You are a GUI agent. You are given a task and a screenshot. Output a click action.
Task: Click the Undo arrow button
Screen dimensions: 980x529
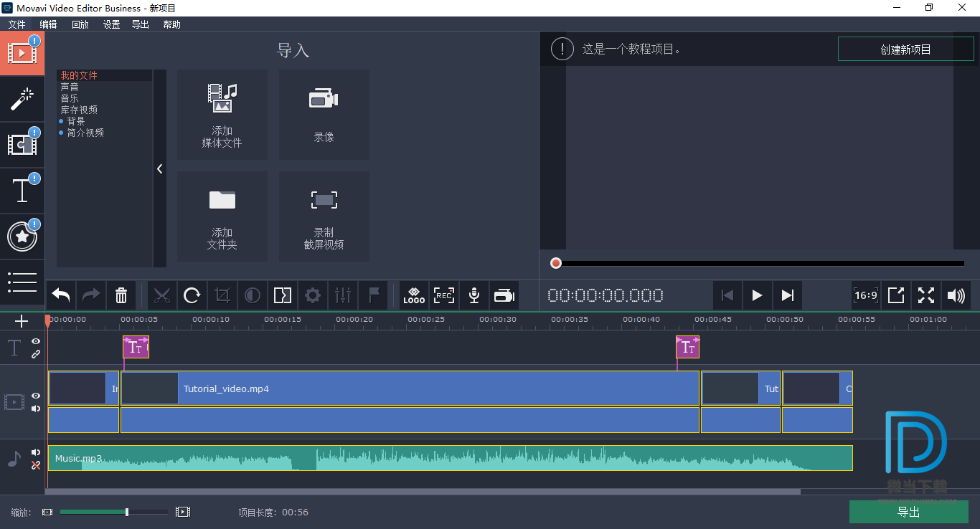61,295
